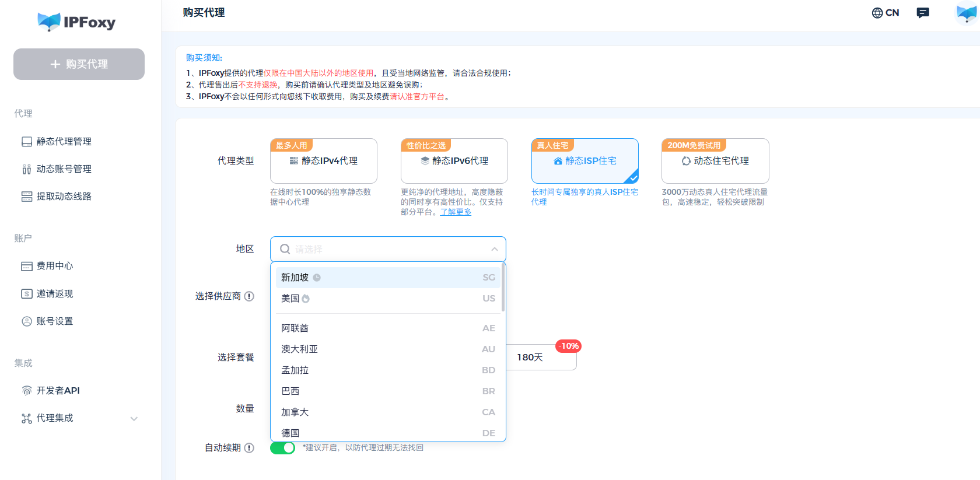Click the 提取动态线路 server icon

coord(27,197)
